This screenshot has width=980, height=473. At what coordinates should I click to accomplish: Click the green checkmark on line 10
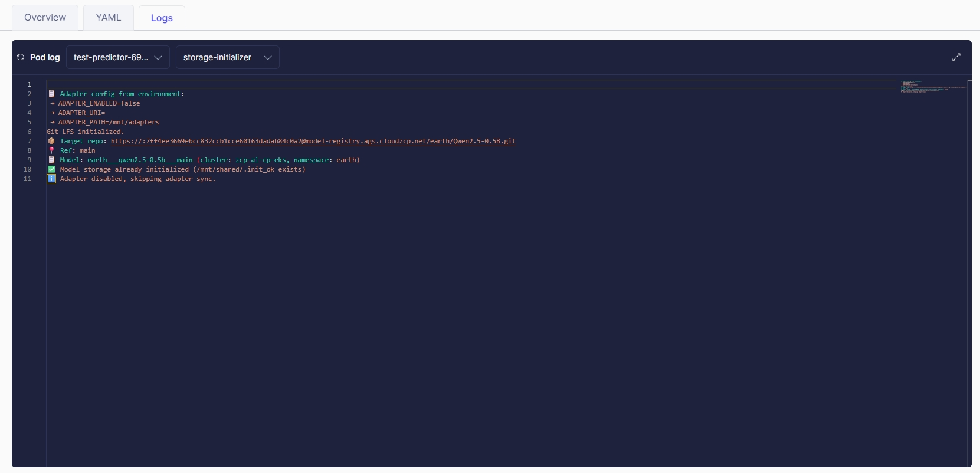point(51,169)
